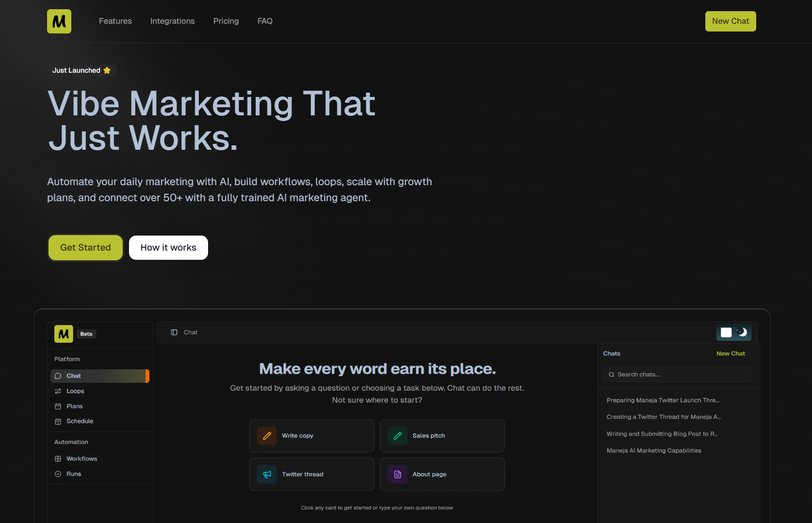Select Loops in the Platform sidebar
The width and height of the screenshot is (812, 523).
[75, 391]
